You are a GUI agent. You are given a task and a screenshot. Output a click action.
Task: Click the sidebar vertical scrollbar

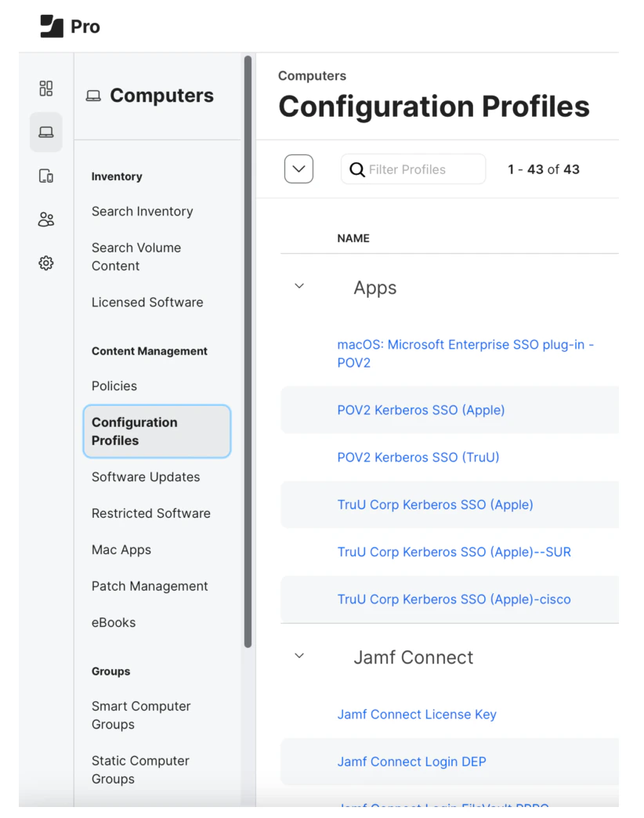pos(248,352)
